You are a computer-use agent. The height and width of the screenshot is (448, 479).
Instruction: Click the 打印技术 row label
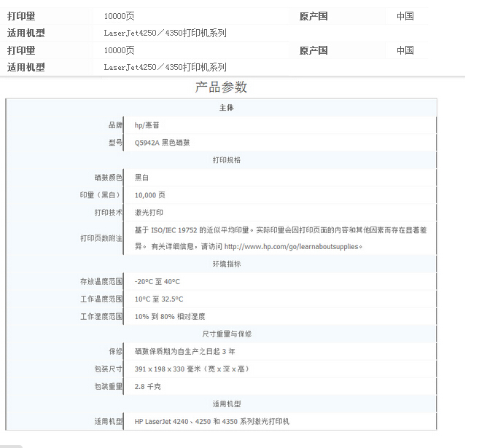pyautogui.click(x=109, y=212)
